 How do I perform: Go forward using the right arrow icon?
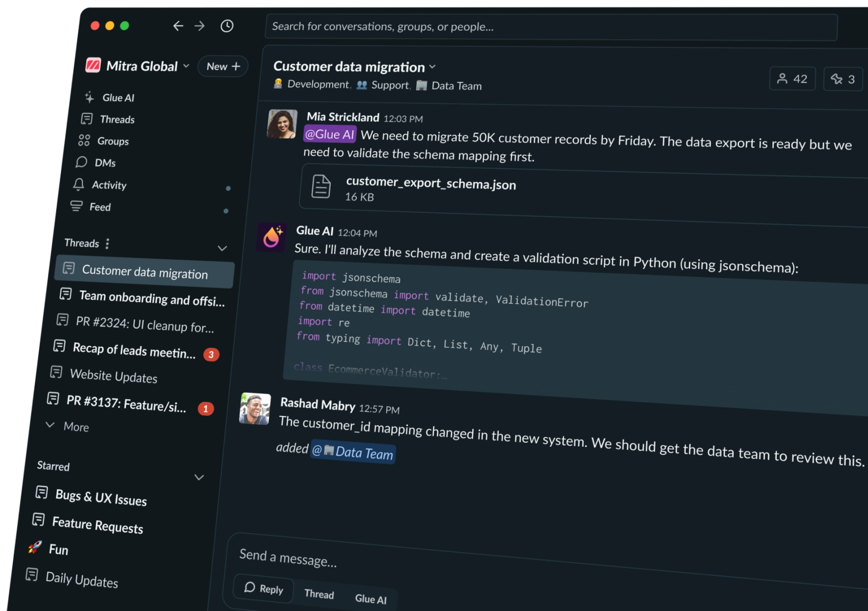200,26
